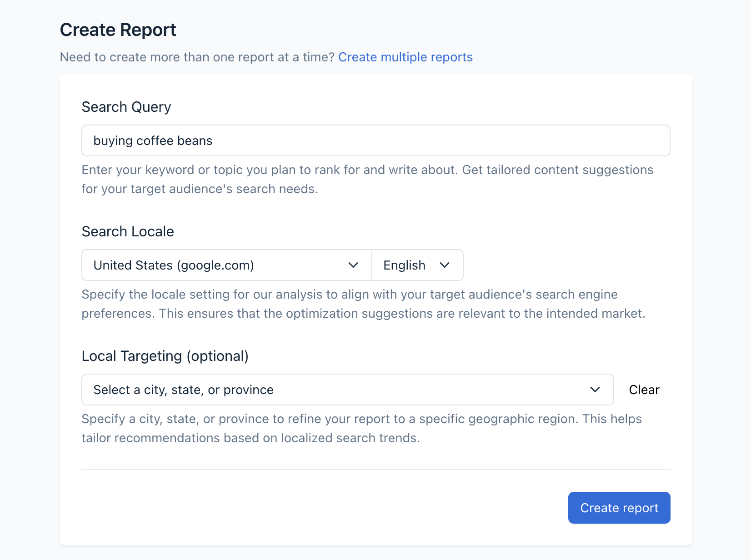The width and height of the screenshot is (751, 560).
Task: Open the Create multiple reports link
Action: click(x=405, y=57)
